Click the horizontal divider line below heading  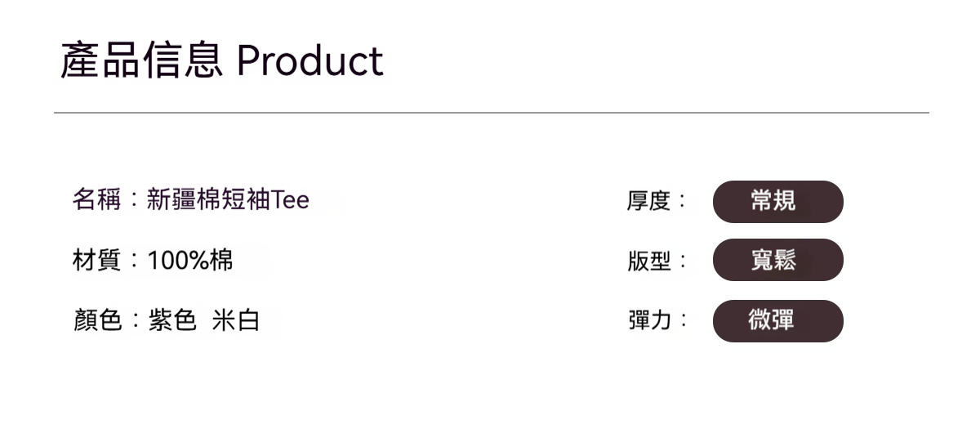491,113
